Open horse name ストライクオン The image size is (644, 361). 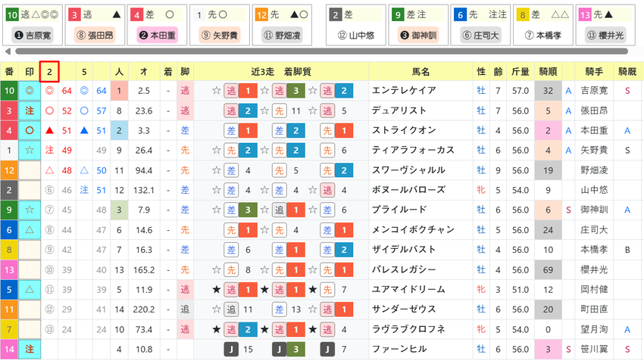click(404, 130)
